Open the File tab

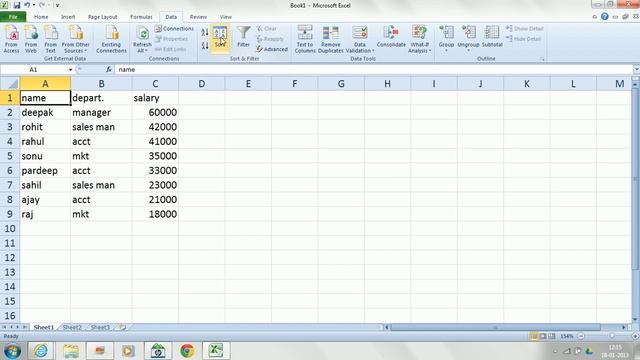pyautogui.click(x=13, y=17)
